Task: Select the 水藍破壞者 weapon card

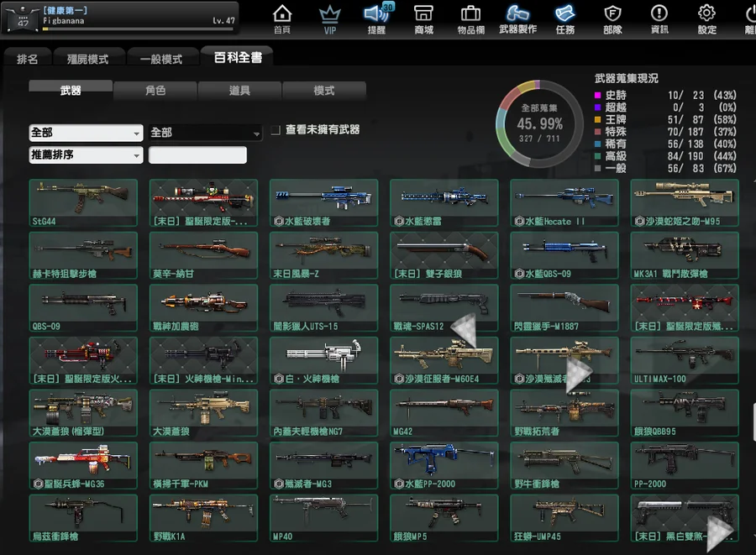Action: (324, 203)
